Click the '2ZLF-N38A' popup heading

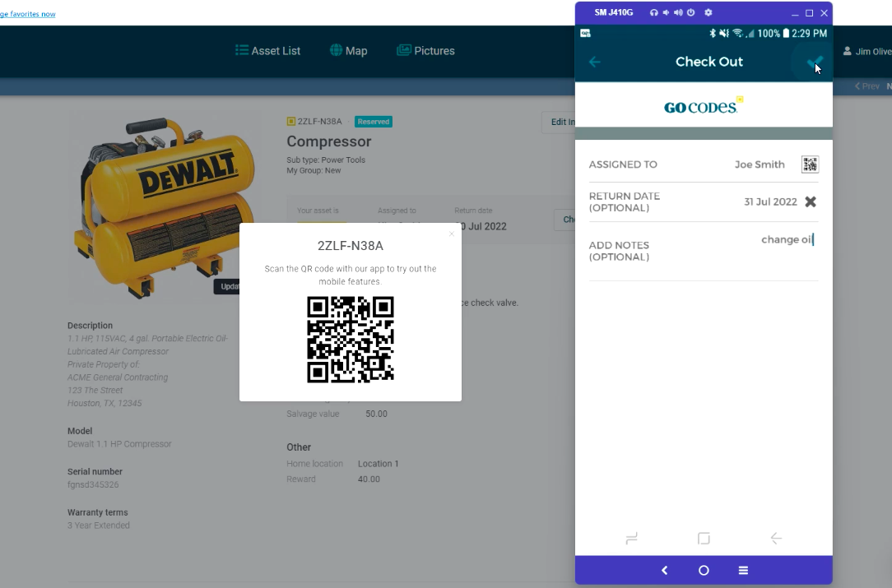[x=351, y=246]
